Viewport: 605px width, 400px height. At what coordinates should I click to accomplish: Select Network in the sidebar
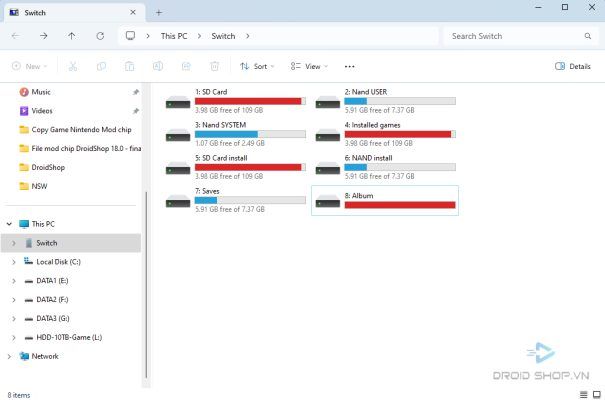(45, 356)
